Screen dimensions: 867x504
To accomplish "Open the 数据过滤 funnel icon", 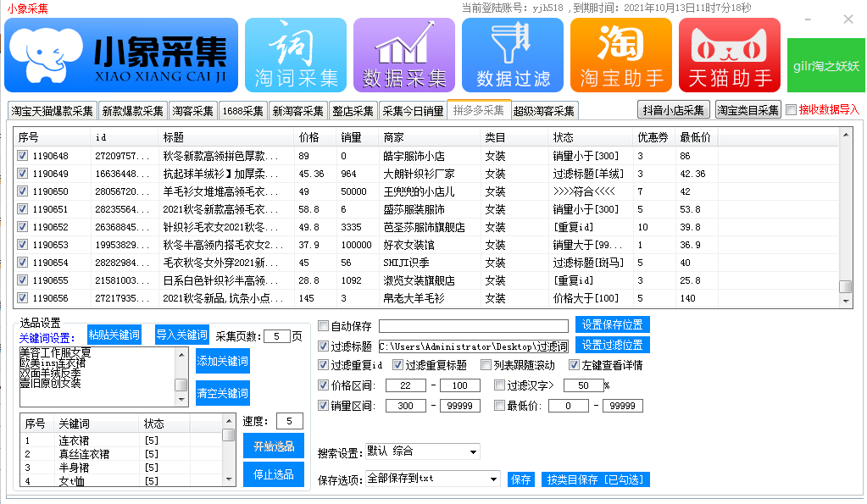I will click(x=513, y=55).
